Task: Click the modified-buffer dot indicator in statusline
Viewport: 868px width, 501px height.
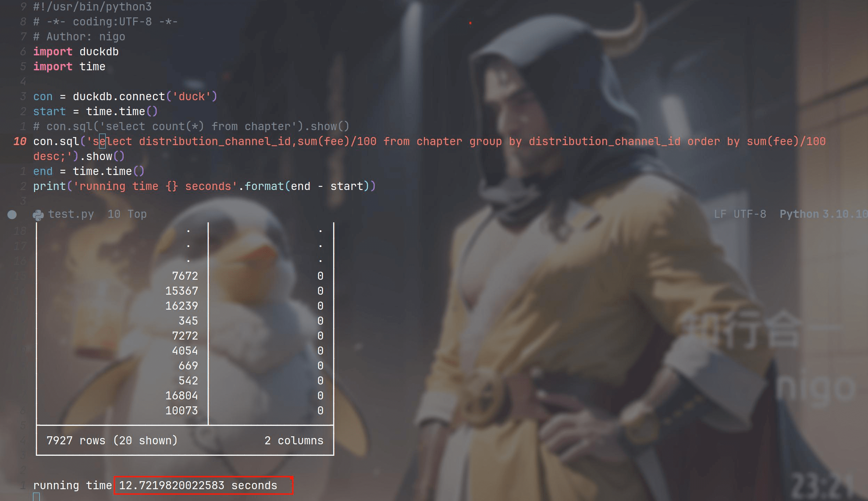Action: click(12, 215)
